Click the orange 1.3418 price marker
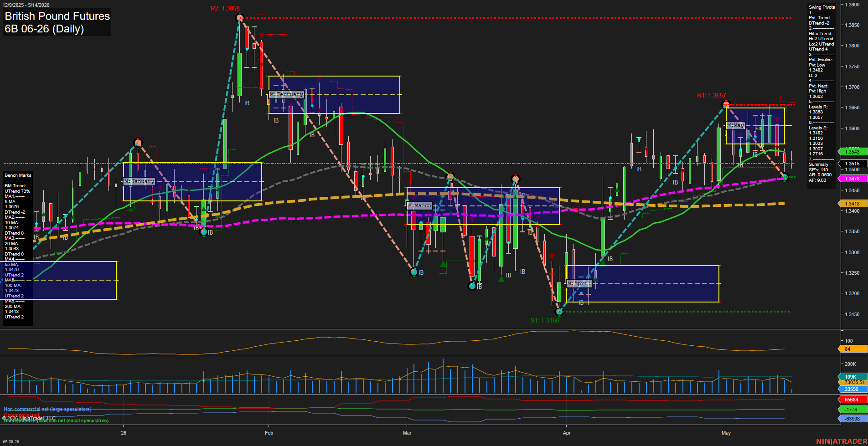 pos(852,204)
